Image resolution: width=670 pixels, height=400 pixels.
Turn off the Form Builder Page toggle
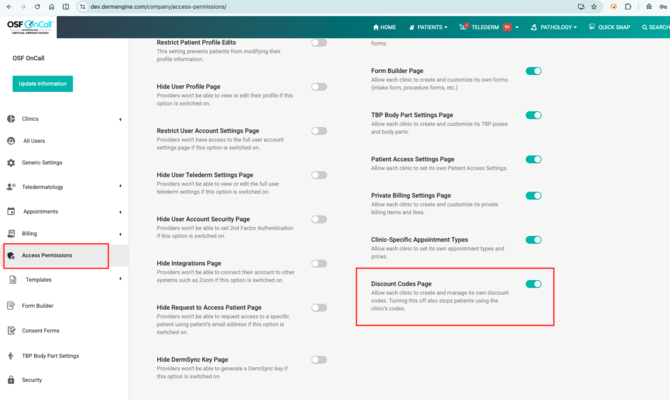coord(534,71)
